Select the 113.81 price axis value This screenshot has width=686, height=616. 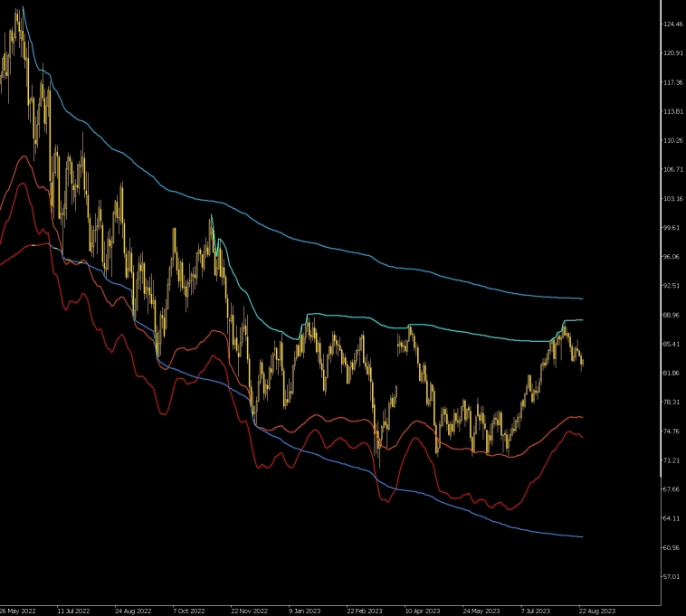click(672, 111)
